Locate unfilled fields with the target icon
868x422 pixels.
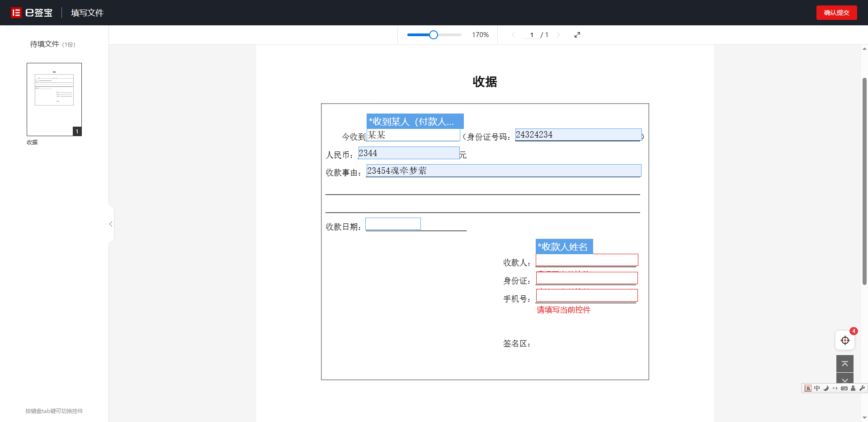pos(845,340)
